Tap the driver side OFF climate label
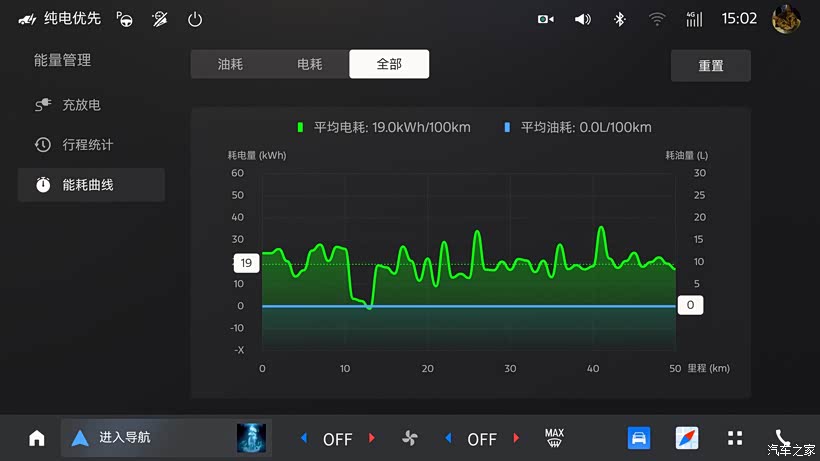This screenshot has height=461, width=820. [x=338, y=440]
